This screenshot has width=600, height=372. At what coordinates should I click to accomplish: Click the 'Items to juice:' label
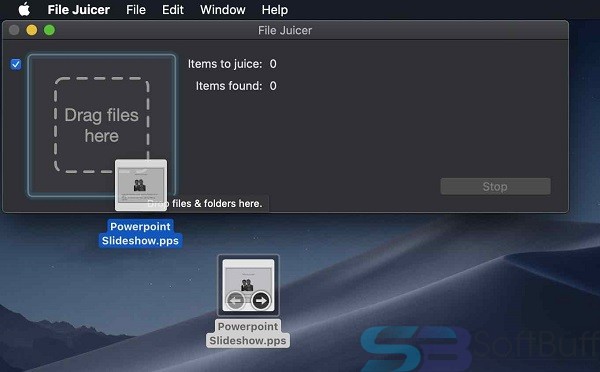[x=225, y=64]
